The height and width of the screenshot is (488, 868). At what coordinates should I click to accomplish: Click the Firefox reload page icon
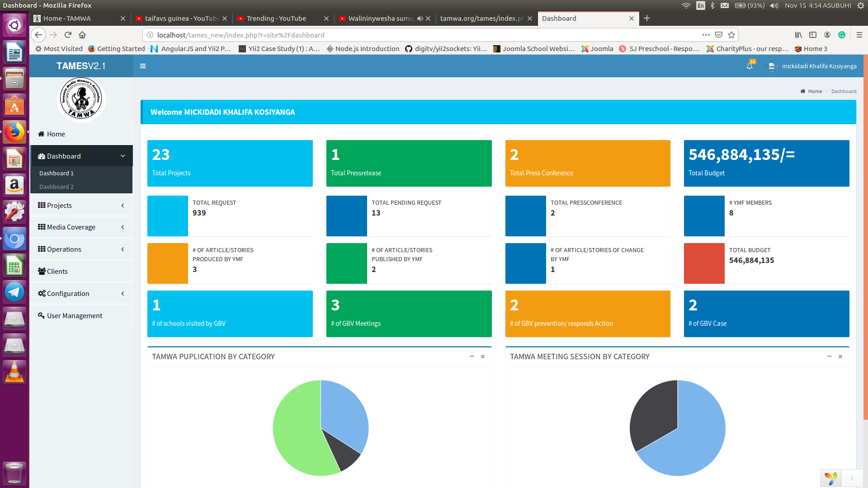click(68, 35)
